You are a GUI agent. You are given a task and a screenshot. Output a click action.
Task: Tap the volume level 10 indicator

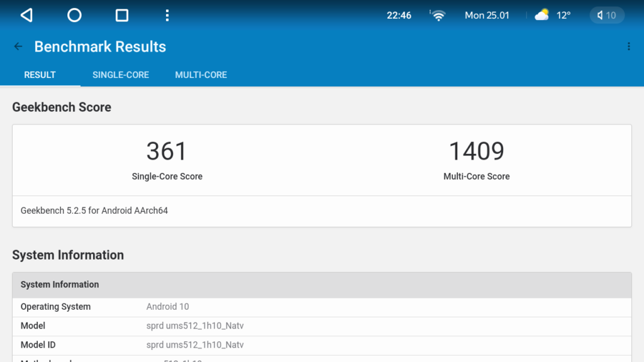tap(607, 16)
